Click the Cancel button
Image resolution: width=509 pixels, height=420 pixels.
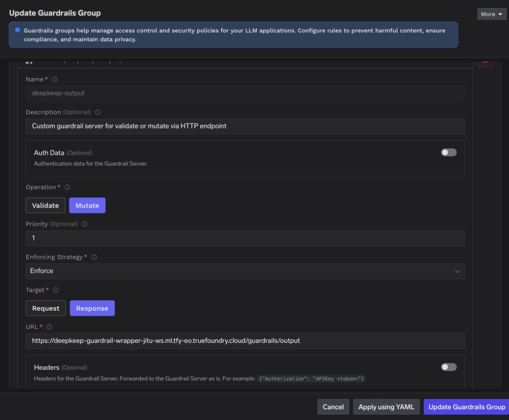pos(333,407)
